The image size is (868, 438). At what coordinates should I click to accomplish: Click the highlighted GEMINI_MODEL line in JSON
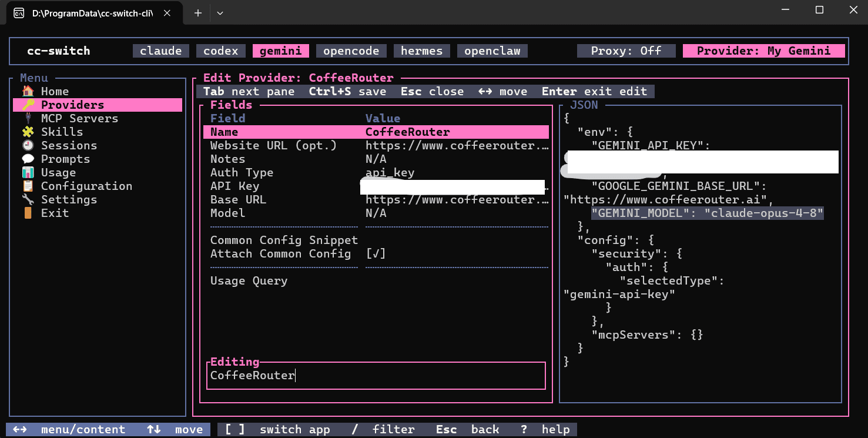[708, 213]
